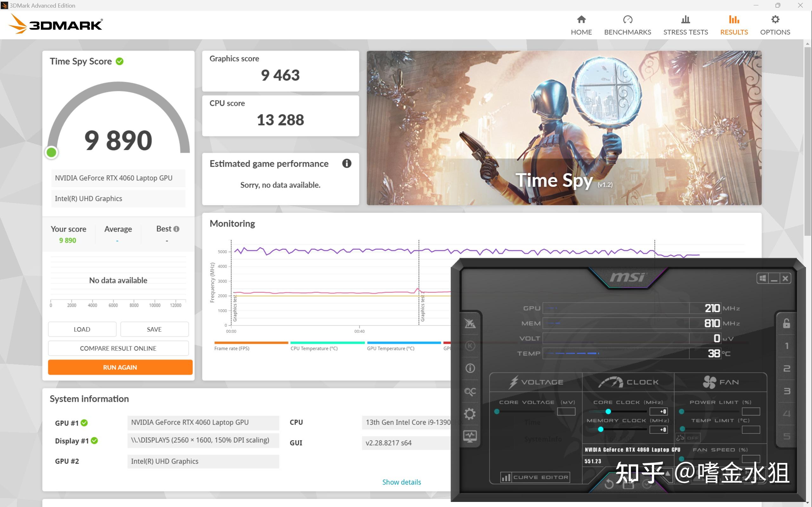Click the Core Clock slider handle
This screenshot has height=507, width=812.
click(608, 411)
